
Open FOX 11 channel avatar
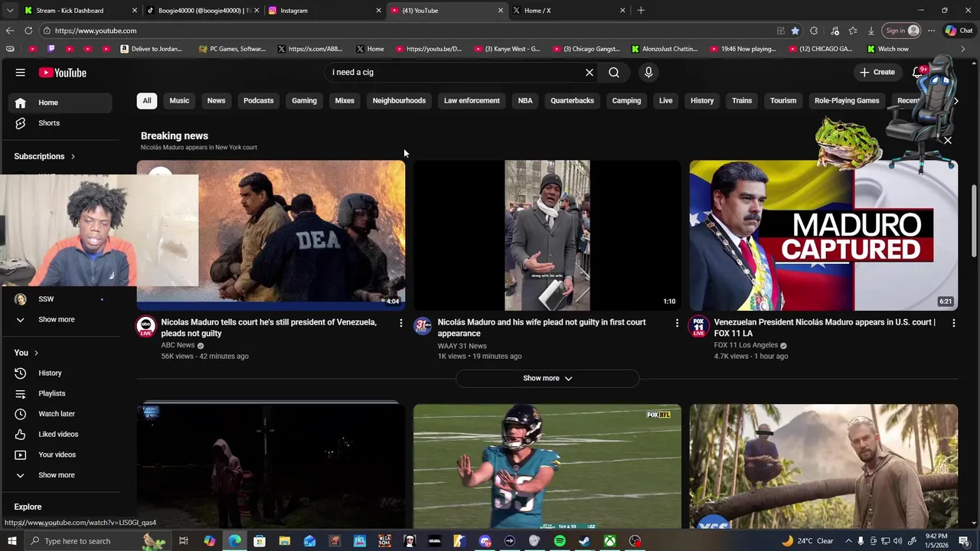pyautogui.click(x=698, y=327)
